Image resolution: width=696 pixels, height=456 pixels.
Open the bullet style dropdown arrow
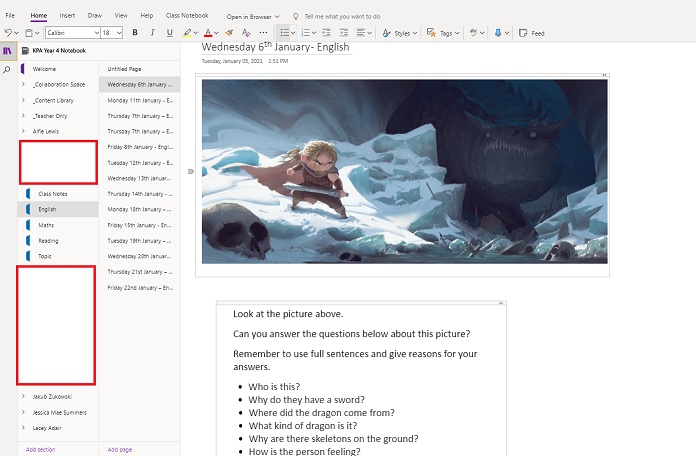coord(293,33)
